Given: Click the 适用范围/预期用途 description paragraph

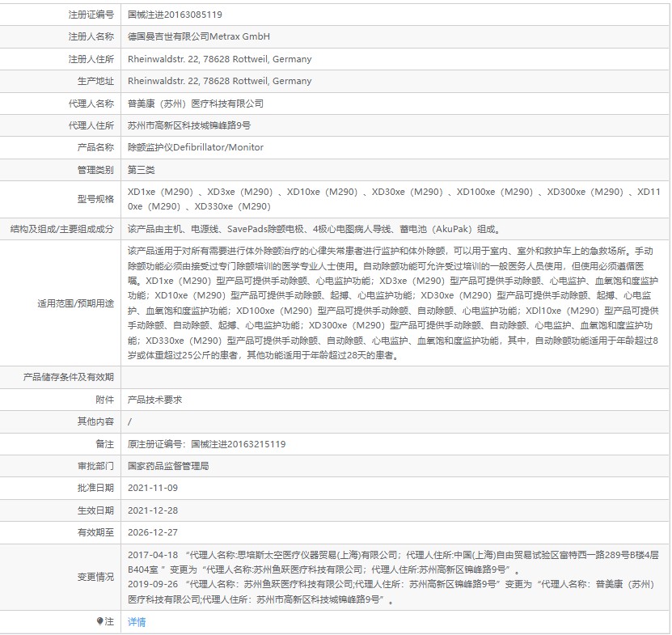Looking at the screenshot, I should (395, 303).
